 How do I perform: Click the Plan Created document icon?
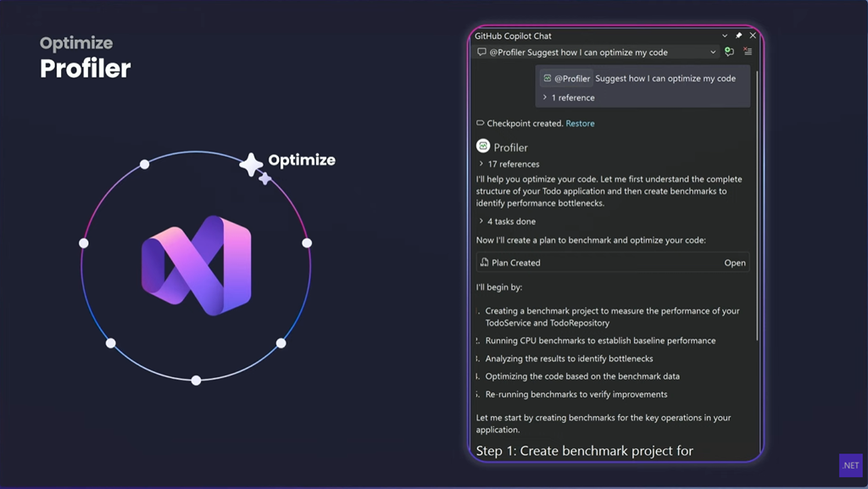click(x=484, y=263)
